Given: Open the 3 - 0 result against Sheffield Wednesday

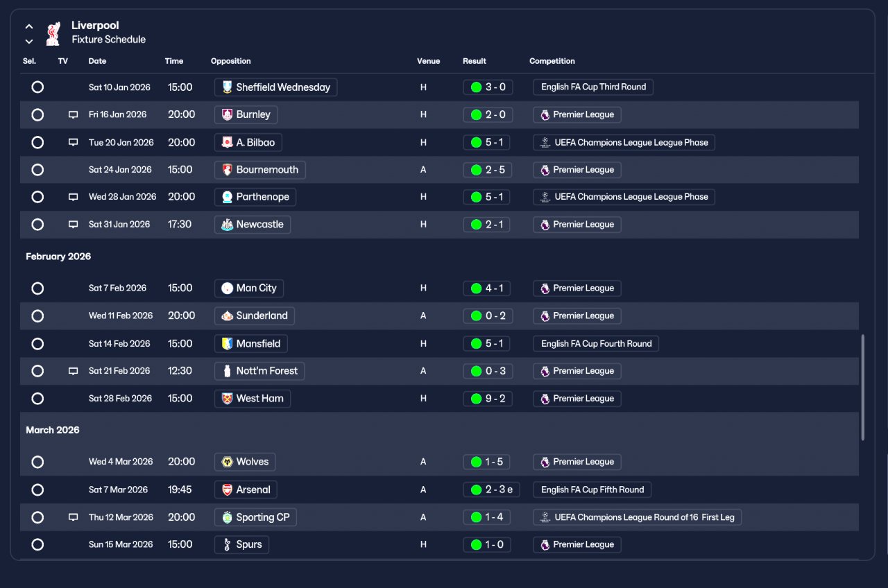Looking at the screenshot, I should 488,87.
